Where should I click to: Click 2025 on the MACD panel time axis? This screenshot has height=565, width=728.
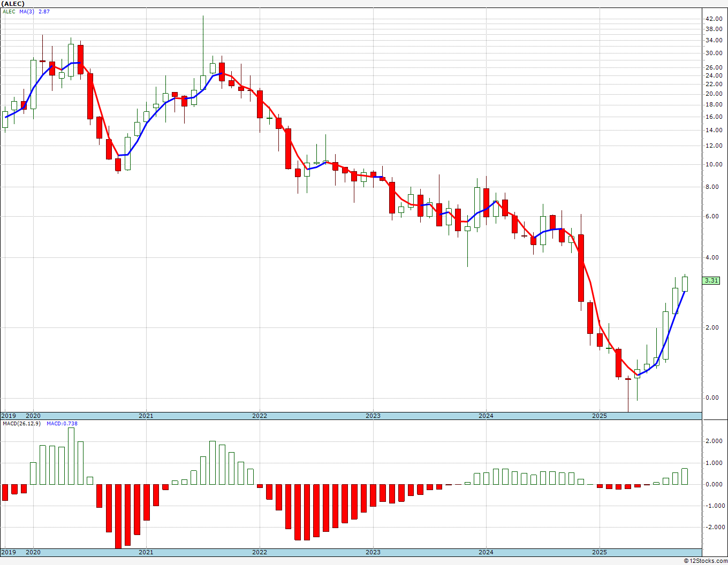click(x=600, y=552)
